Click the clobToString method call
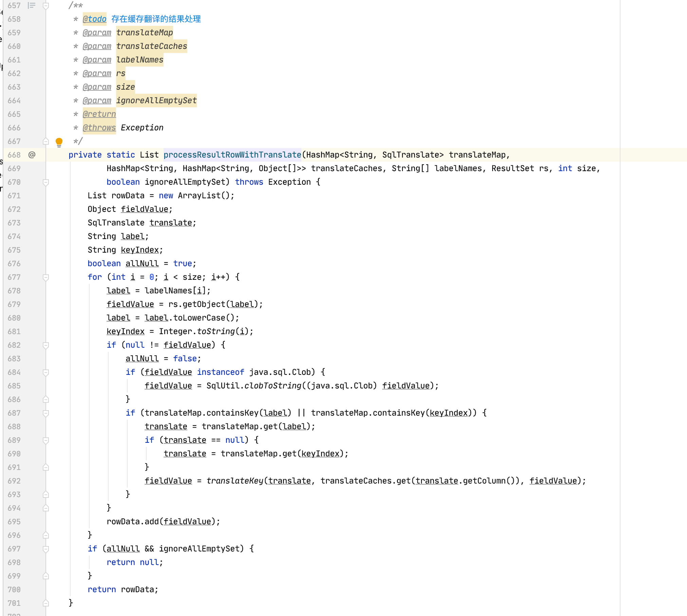 pyautogui.click(x=273, y=386)
